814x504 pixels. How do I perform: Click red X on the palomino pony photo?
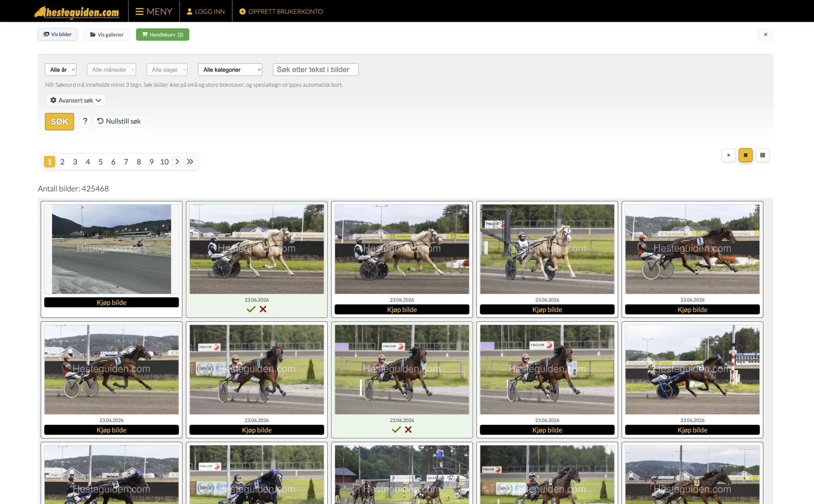(263, 309)
